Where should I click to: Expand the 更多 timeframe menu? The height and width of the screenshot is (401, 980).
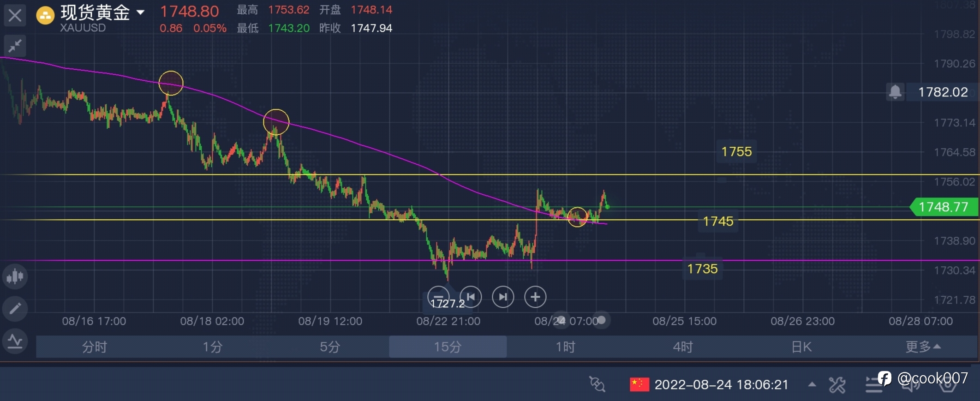tap(923, 347)
